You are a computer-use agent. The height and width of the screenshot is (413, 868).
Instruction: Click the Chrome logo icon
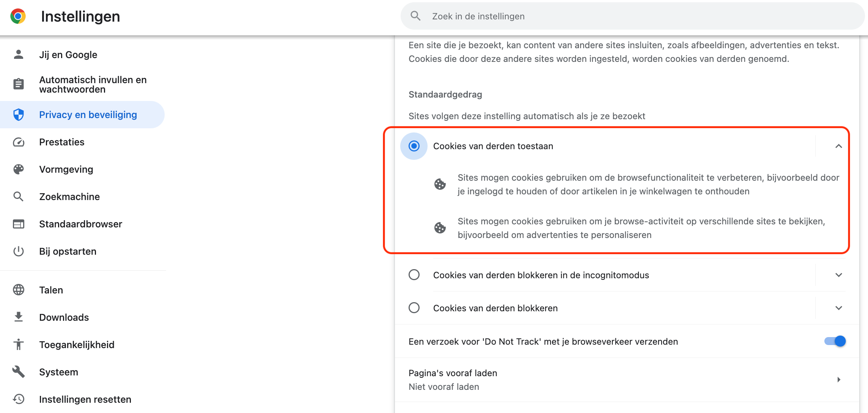pos(18,16)
